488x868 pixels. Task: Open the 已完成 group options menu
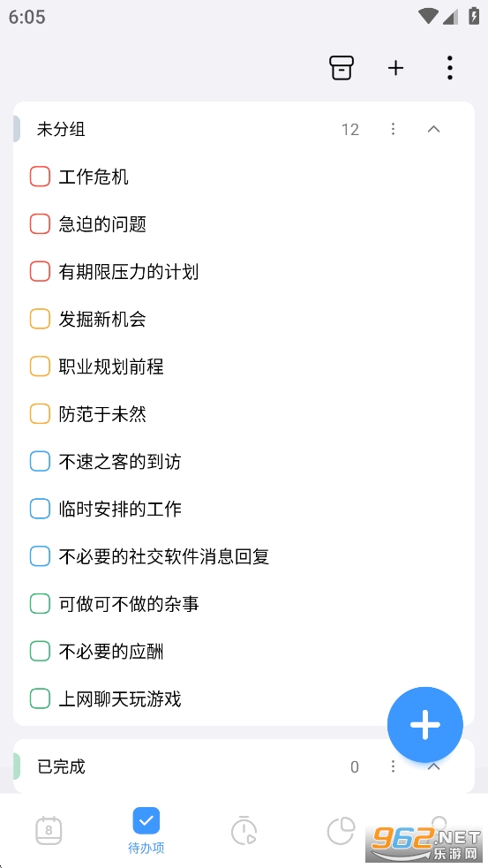[393, 766]
